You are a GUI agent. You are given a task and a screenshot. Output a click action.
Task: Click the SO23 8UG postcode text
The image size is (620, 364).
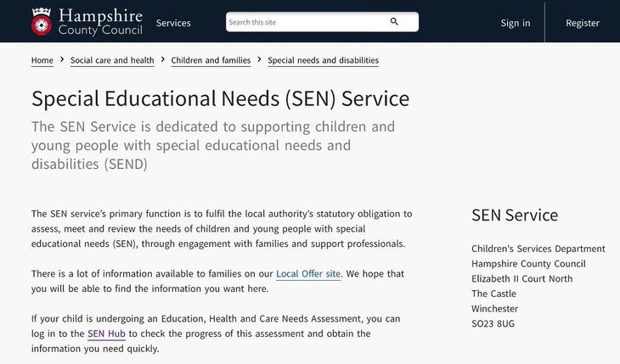pos(493,323)
